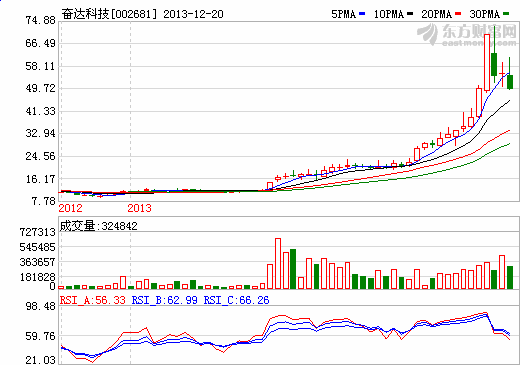Click the last green candlestick on the right
Screen dimensions: 520x365
[x=510, y=82]
